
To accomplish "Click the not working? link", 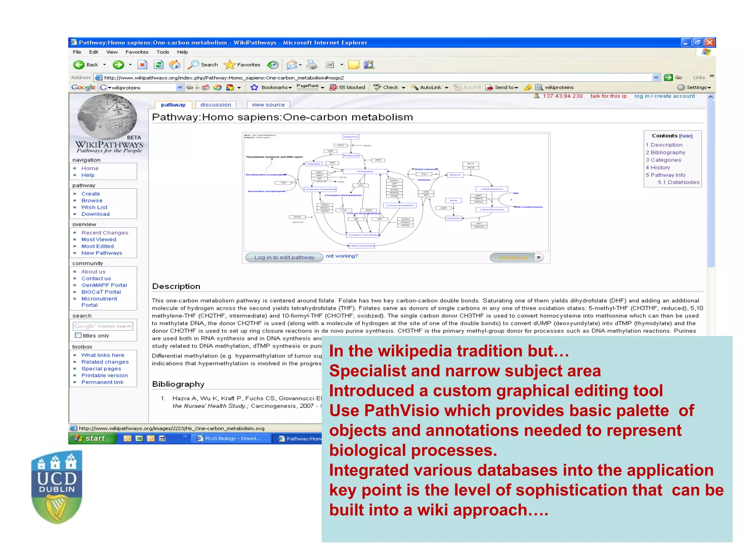I will (342, 256).
